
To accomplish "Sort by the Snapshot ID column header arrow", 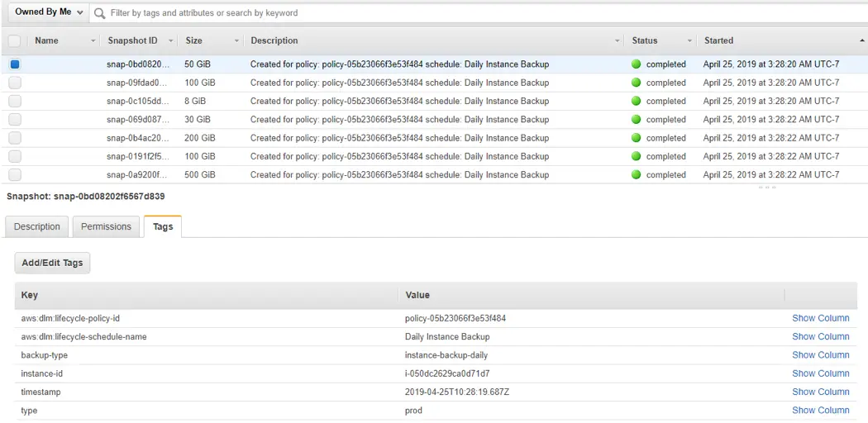I will 171,40.
